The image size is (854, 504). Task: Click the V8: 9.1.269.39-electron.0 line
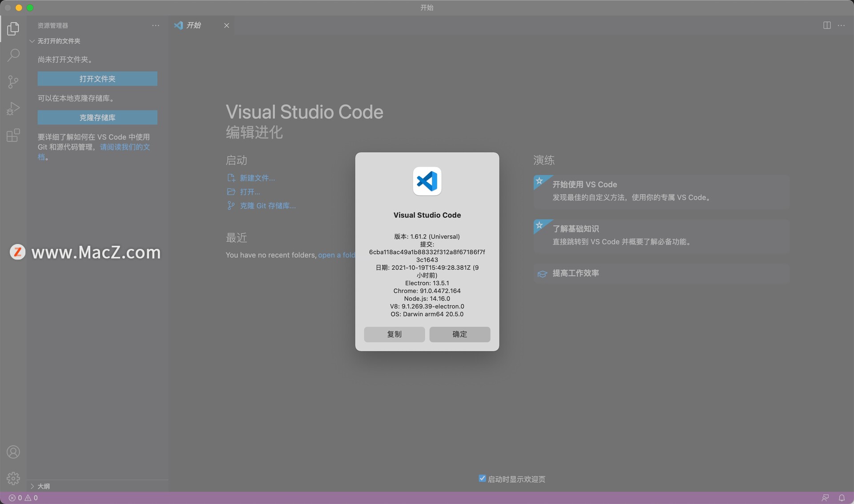pos(427,306)
